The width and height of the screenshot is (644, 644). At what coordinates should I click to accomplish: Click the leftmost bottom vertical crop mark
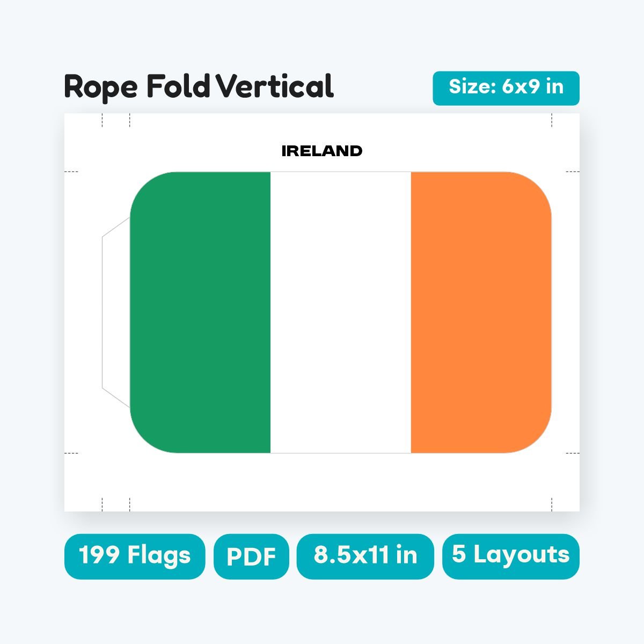(102, 504)
